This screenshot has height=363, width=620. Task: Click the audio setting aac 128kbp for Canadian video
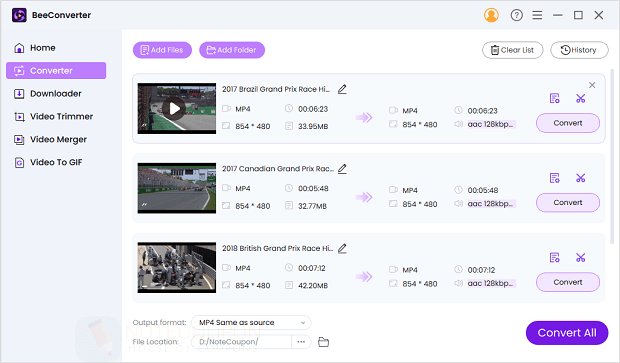pyautogui.click(x=491, y=204)
